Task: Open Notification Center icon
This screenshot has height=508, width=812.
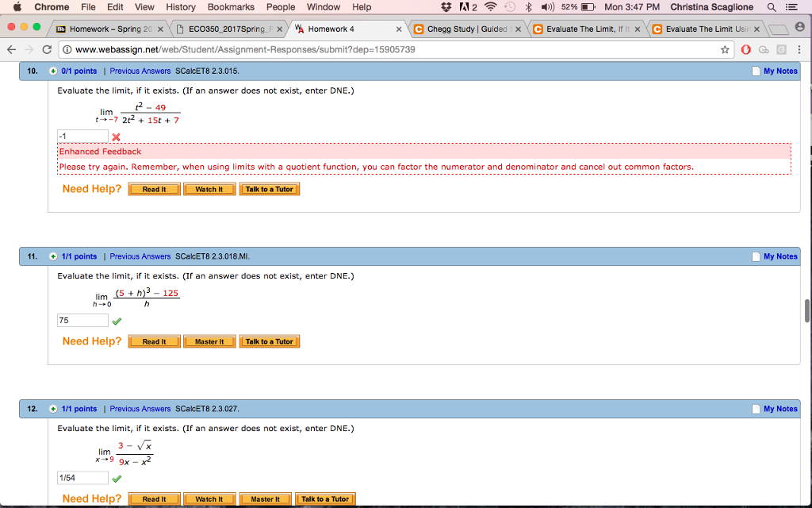Action: [791, 6]
